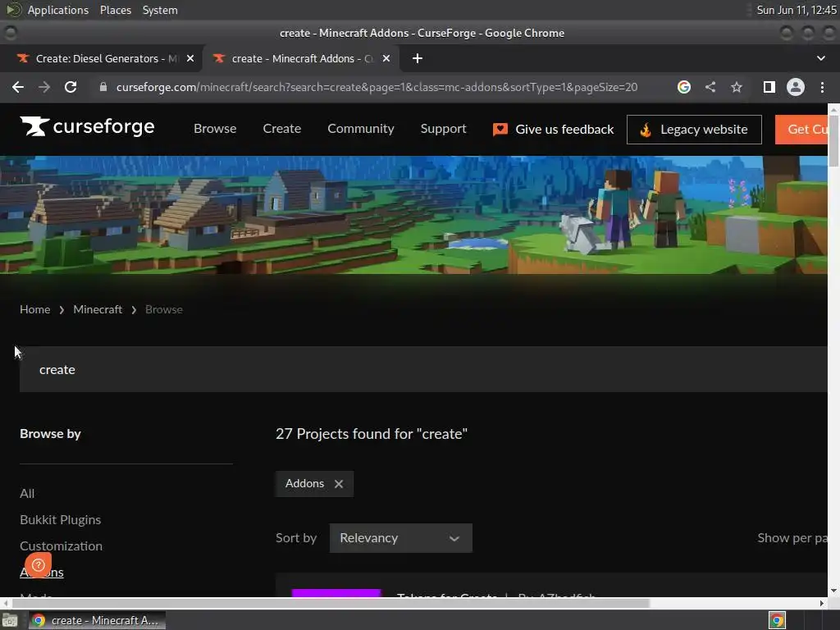Click the horizontal scrollbar thumb

331,603
